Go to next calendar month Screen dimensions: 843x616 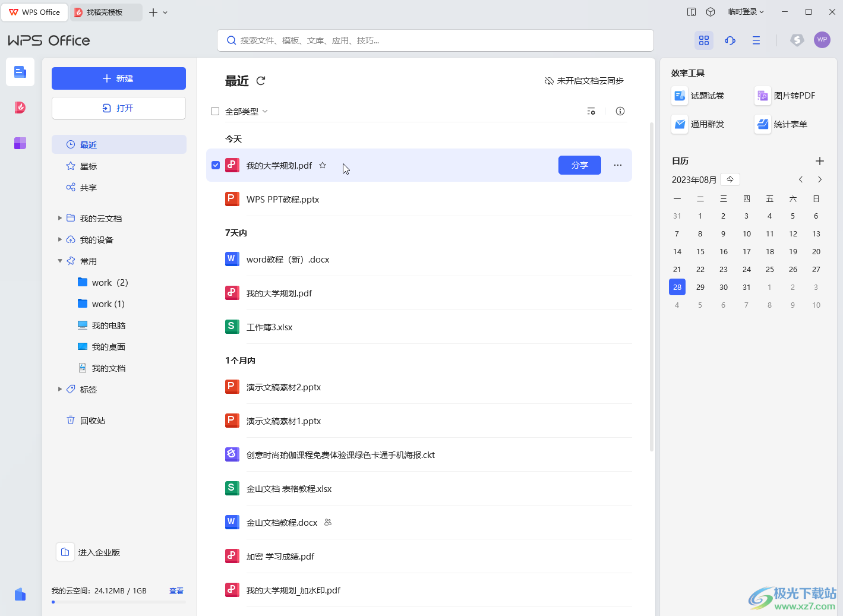[820, 179]
